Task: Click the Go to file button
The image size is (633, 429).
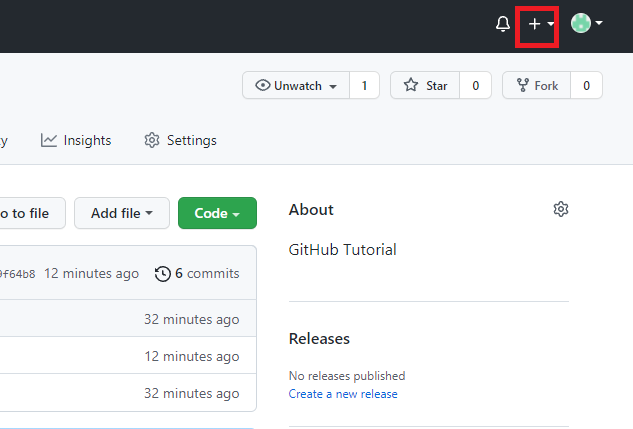Action: pyautogui.click(x=32, y=213)
